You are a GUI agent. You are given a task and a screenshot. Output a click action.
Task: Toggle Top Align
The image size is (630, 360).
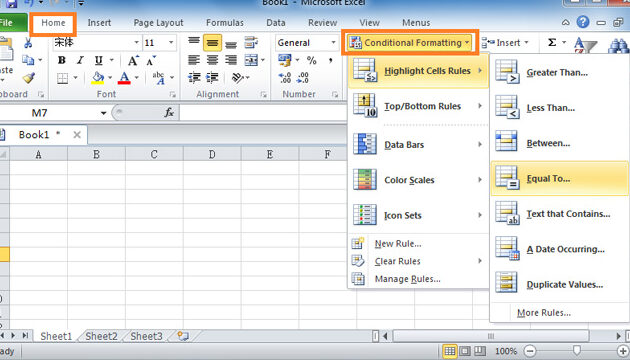194,42
